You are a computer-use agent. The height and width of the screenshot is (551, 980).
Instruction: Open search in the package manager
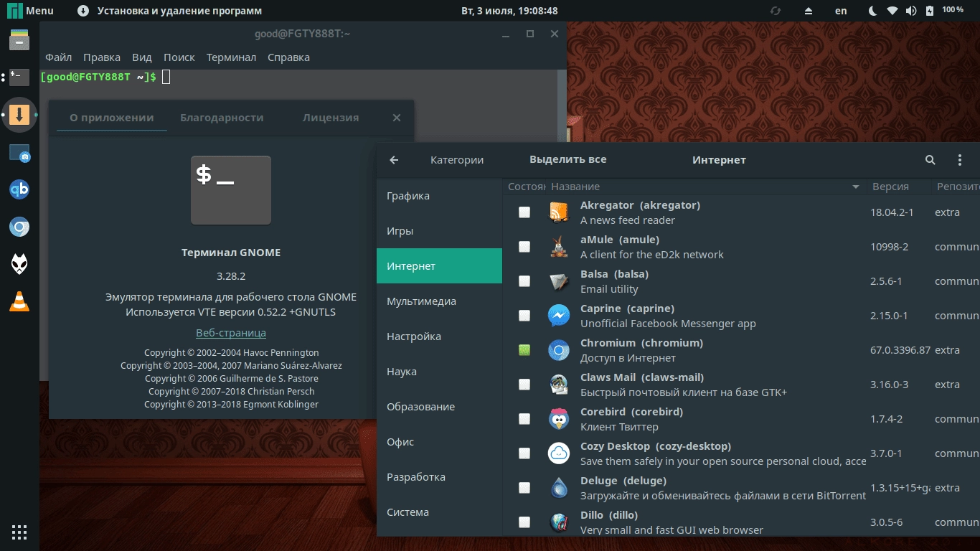[930, 160]
